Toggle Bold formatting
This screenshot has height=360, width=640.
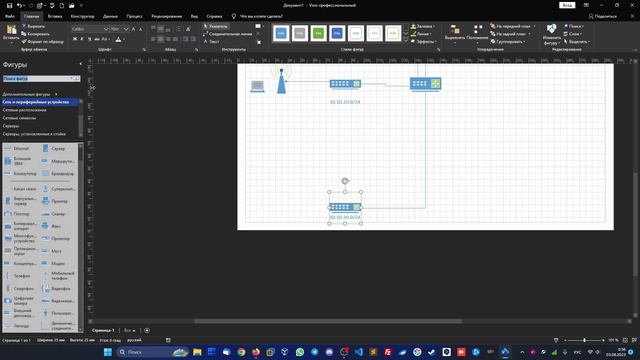click(x=75, y=39)
